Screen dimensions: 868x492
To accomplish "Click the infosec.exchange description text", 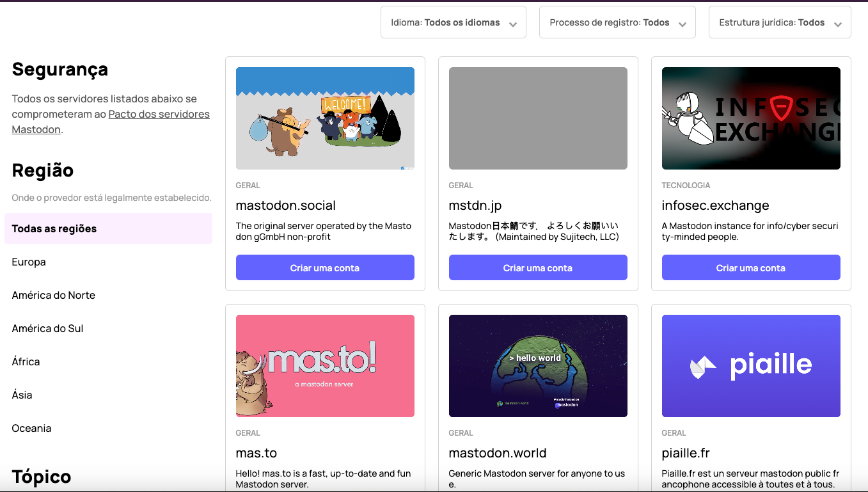I will tap(750, 231).
